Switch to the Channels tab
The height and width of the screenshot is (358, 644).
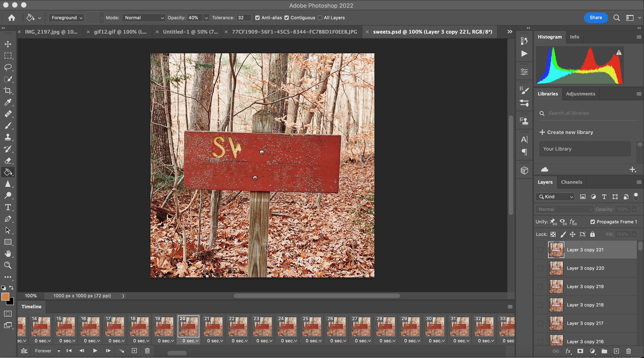(x=571, y=182)
